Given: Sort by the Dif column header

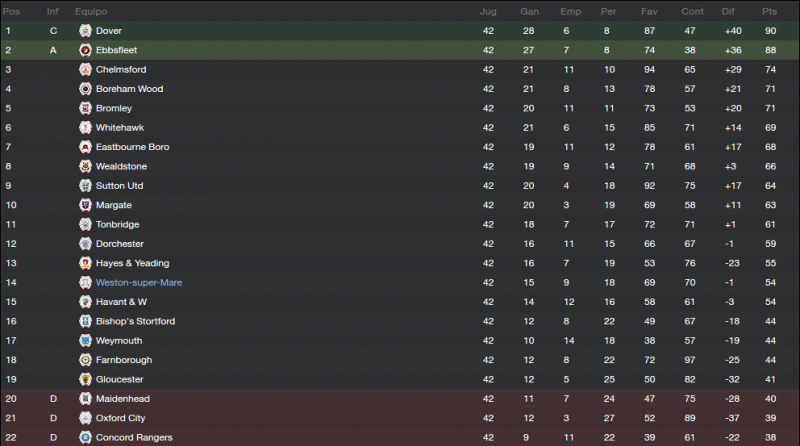Looking at the screenshot, I should click(728, 11).
